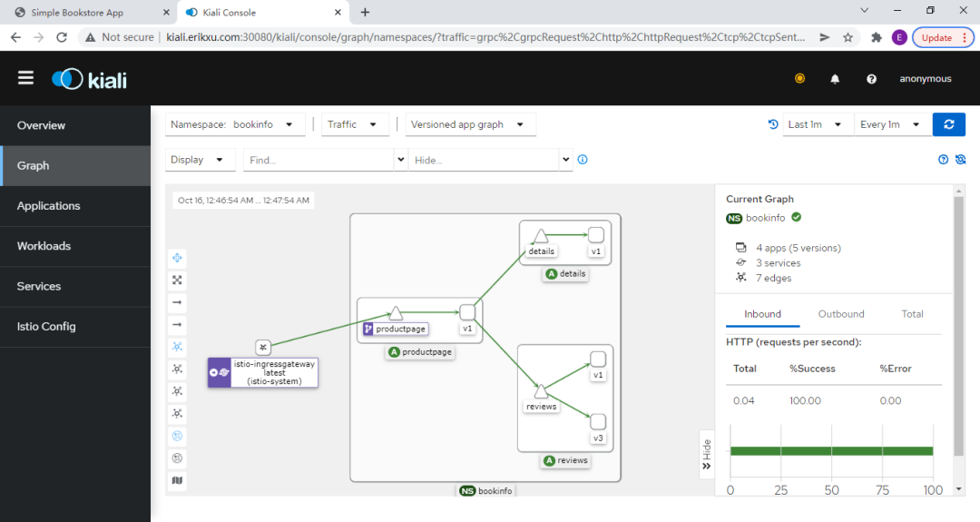980x522 pixels.
Task: Switch to the Outbound tab
Action: (840, 314)
